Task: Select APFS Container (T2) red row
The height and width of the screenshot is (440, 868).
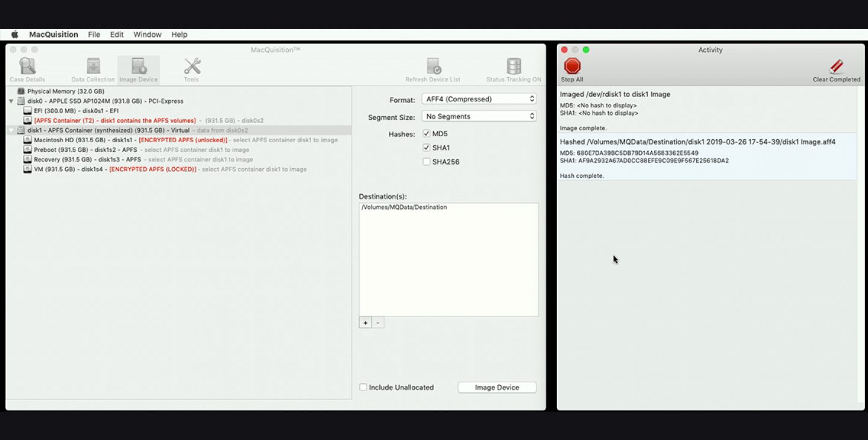Action: click(x=178, y=121)
